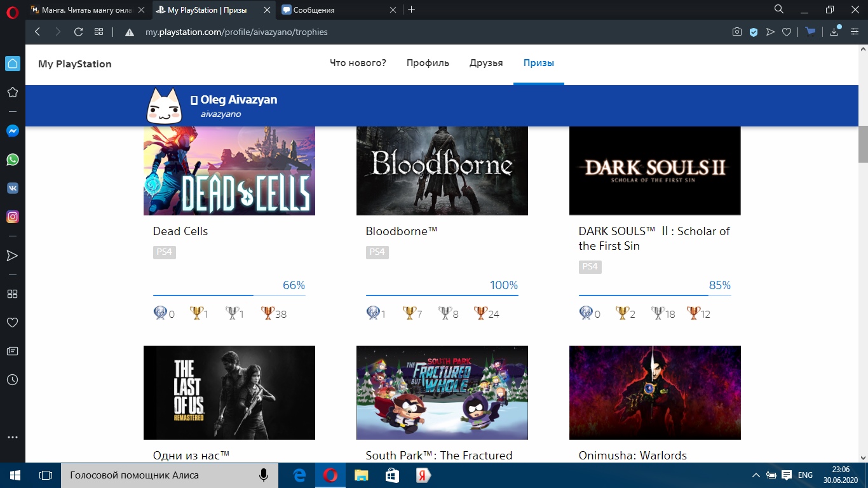This screenshot has width=868, height=488.
Task: Take a snapshot with the camera icon
Action: (737, 32)
